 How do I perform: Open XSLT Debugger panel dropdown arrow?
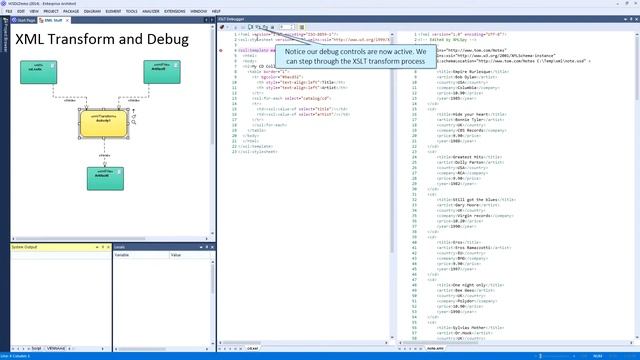coord(625,19)
